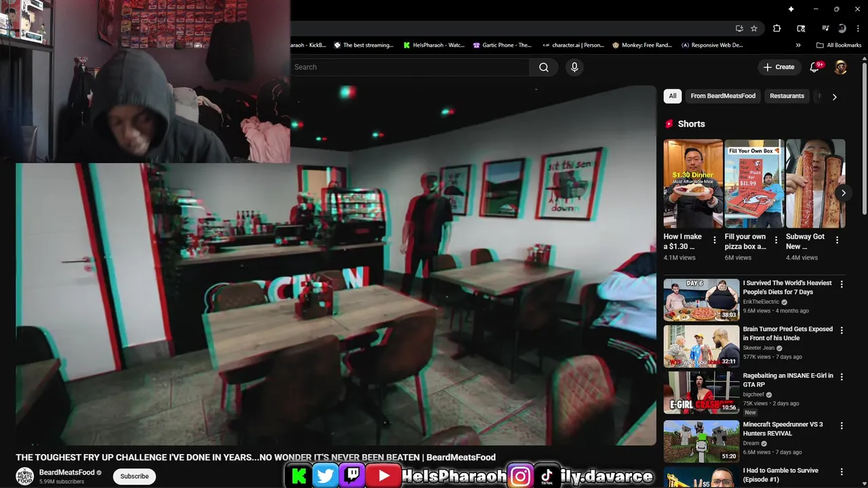
Task: Open 'The best streaming...' bookmark
Action: [363, 45]
